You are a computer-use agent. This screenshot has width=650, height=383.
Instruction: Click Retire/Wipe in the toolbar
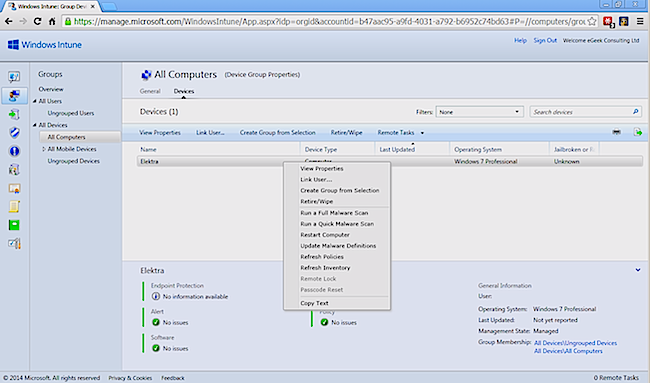pyautogui.click(x=347, y=133)
